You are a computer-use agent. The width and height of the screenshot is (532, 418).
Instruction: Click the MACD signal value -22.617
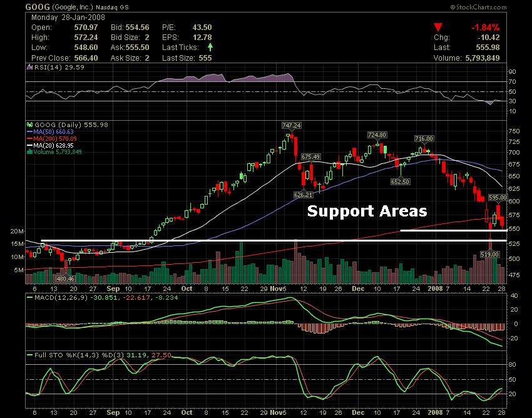[136, 298]
